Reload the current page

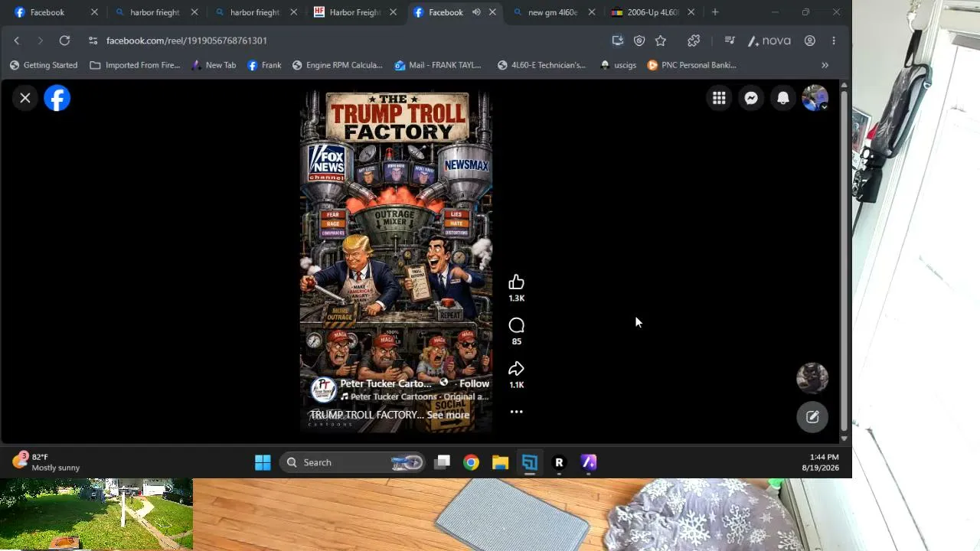[64, 41]
